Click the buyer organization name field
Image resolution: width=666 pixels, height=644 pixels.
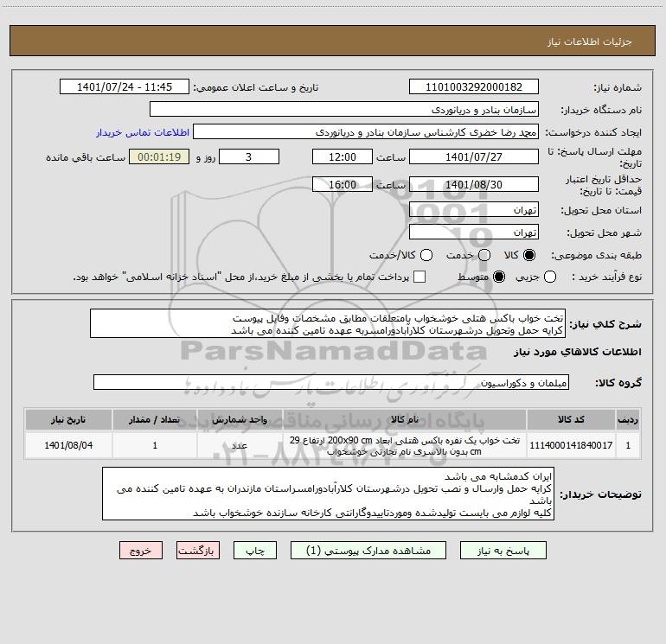pyautogui.click(x=344, y=110)
